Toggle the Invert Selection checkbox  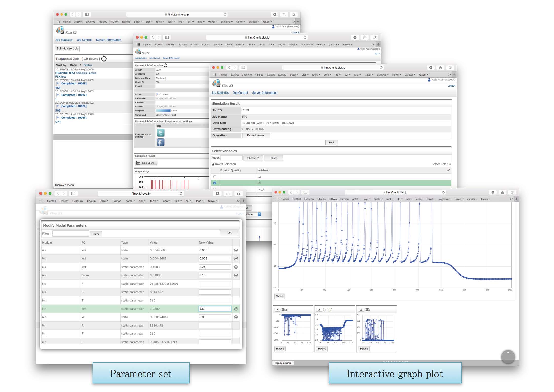(213, 164)
